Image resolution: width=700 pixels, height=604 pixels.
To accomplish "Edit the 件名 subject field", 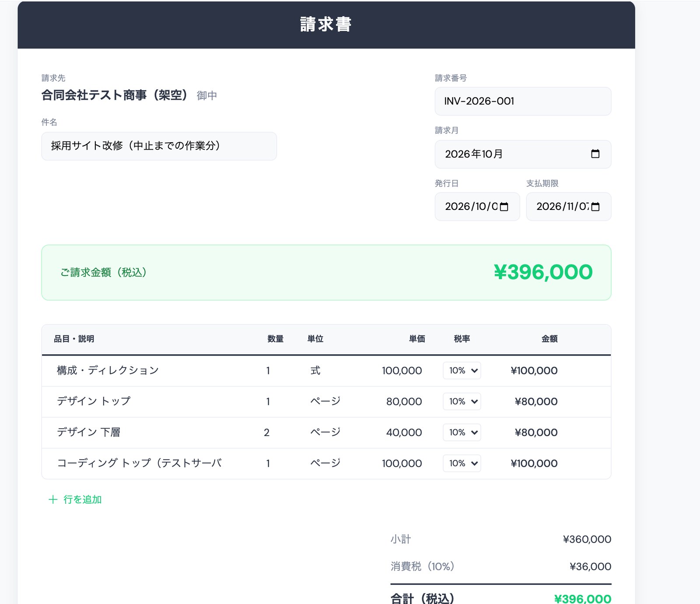I will point(159,146).
